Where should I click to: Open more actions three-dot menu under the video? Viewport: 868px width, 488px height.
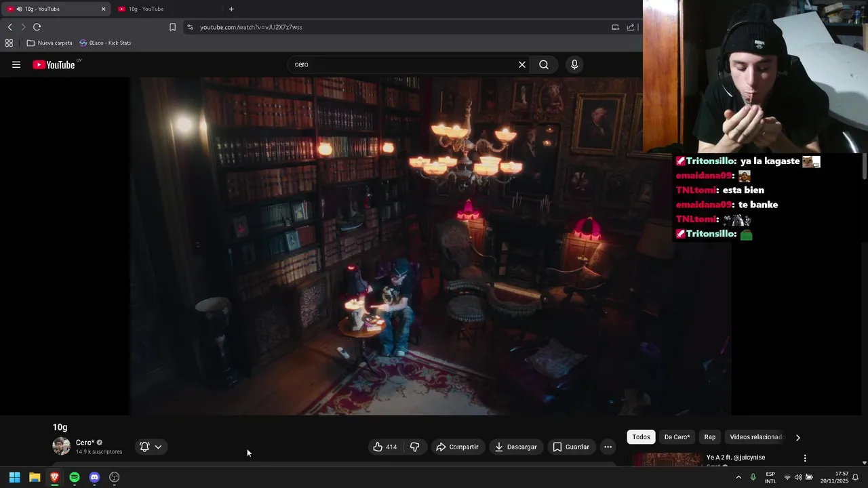click(x=608, y=447)
